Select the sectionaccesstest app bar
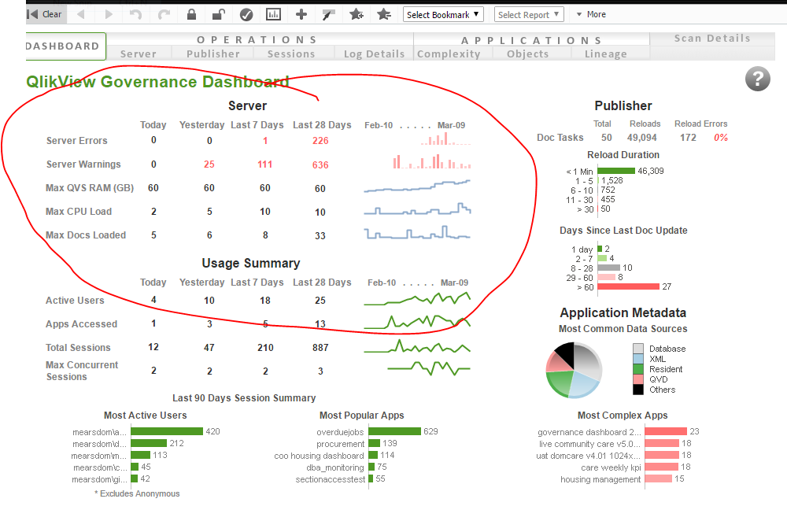This screenshot has width=787, height=532. pyautogui.click(x=371, y=478)
